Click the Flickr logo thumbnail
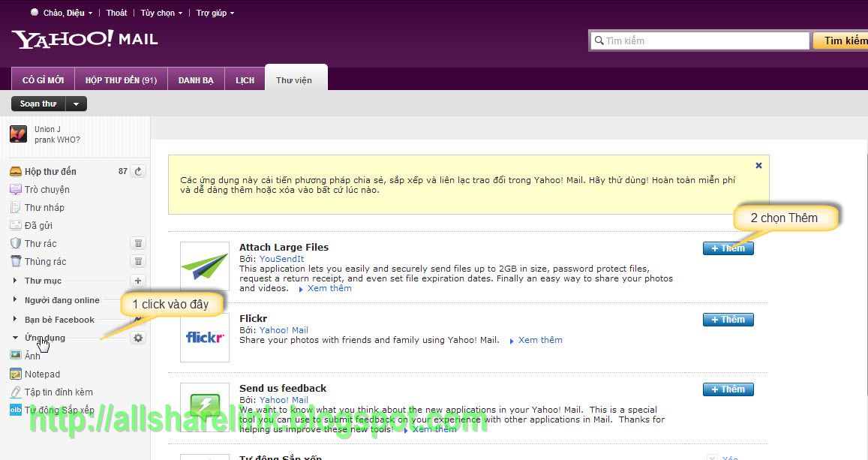Image resolution: width=868 pixels, height=460 pixels. click(205, 337)
